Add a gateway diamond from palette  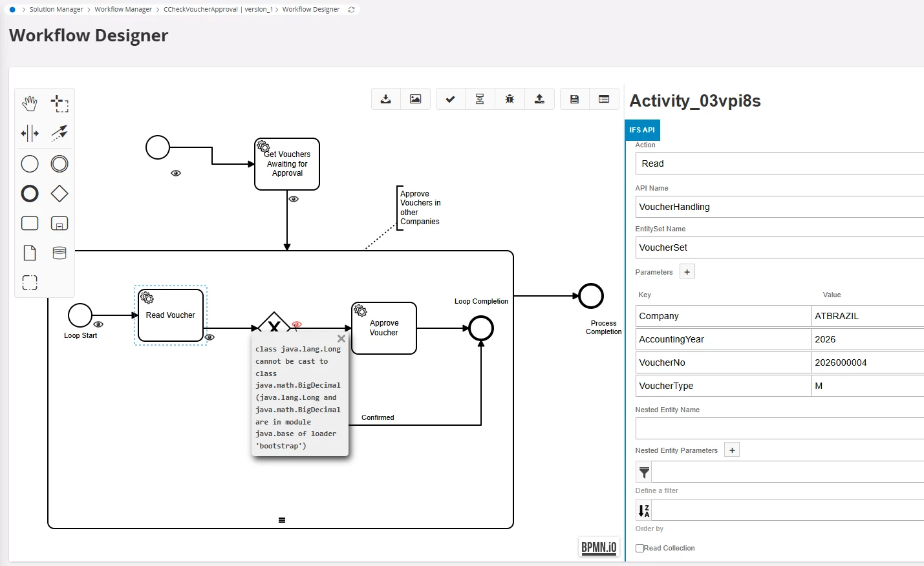[59, 193]
